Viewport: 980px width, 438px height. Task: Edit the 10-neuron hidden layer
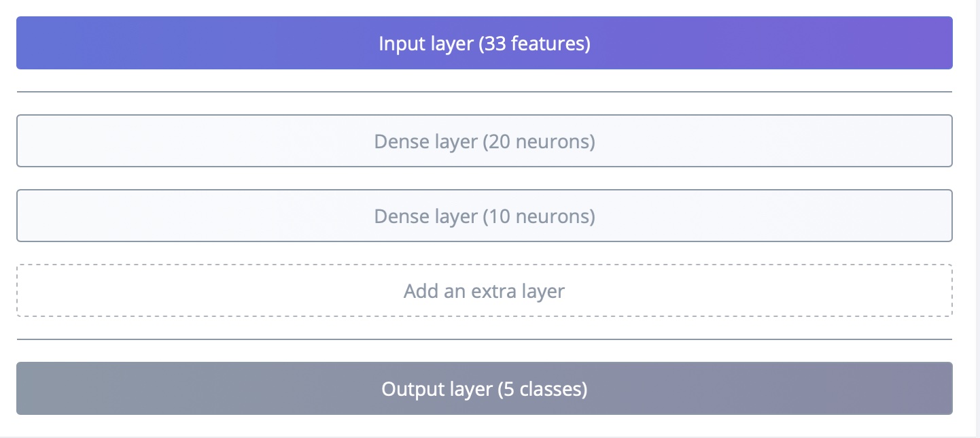tap(484, 216)
